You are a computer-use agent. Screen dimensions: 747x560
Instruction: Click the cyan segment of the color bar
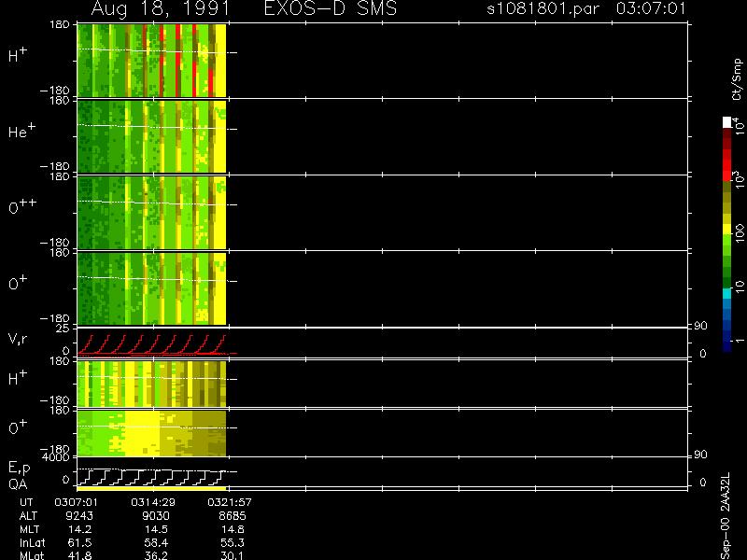(x=726, y=294)
